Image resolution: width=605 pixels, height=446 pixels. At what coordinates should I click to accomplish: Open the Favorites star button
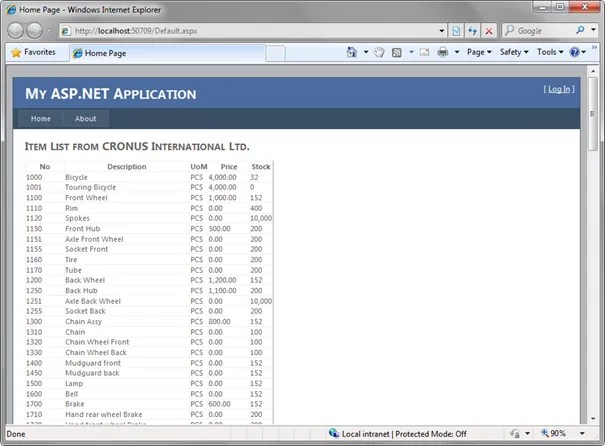coord(33,52)
